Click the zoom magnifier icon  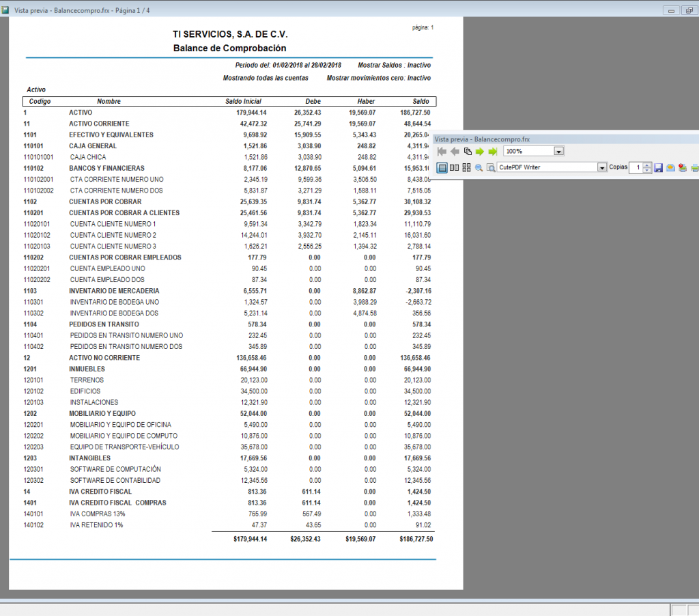tap(479, 168)
